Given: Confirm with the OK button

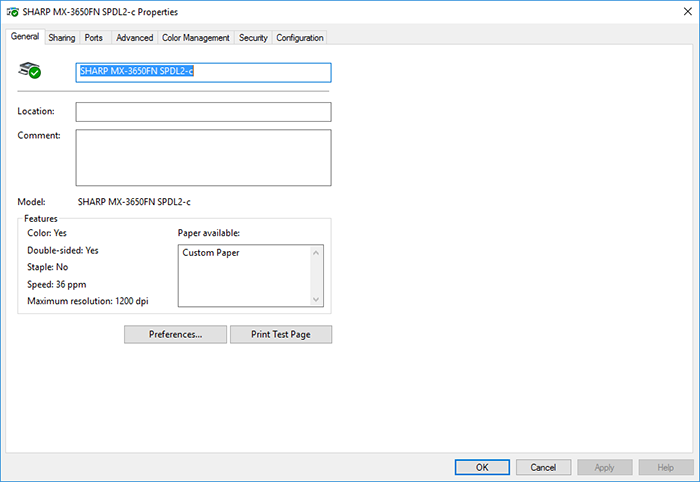Looking at the screenshot, I should tap(482, 467).
